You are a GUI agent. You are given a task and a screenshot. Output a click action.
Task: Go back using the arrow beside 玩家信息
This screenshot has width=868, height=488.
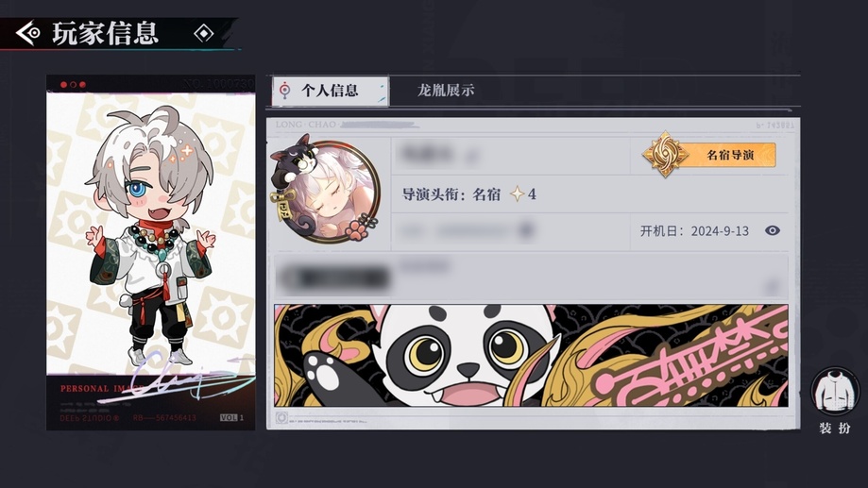click(28, 33)
